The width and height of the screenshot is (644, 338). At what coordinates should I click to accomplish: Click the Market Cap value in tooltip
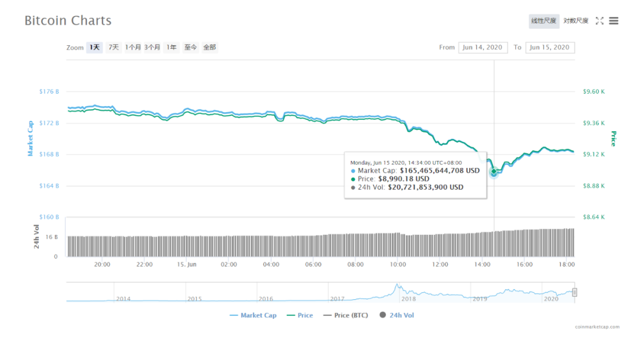[440, 171]
